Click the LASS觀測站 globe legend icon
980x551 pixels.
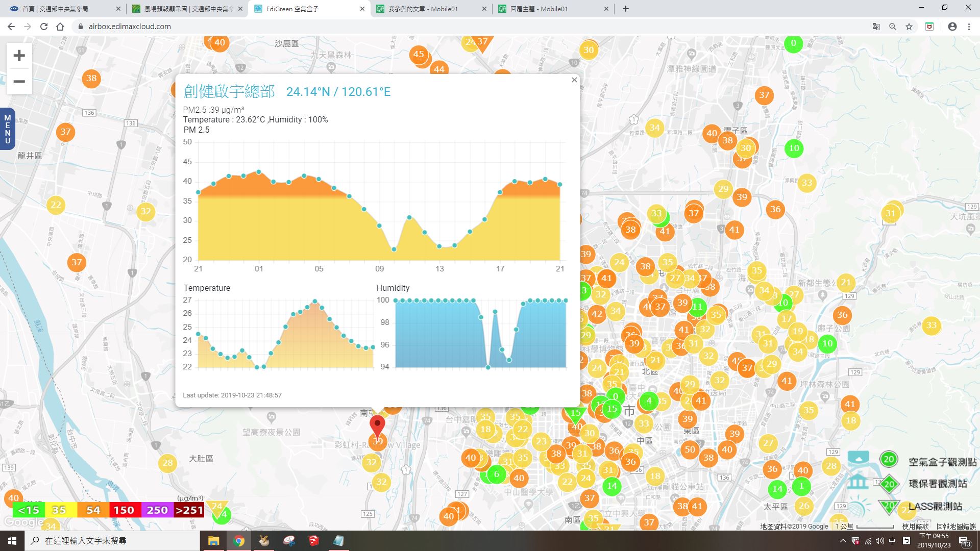pyautogui.click(x=859, y=507)
